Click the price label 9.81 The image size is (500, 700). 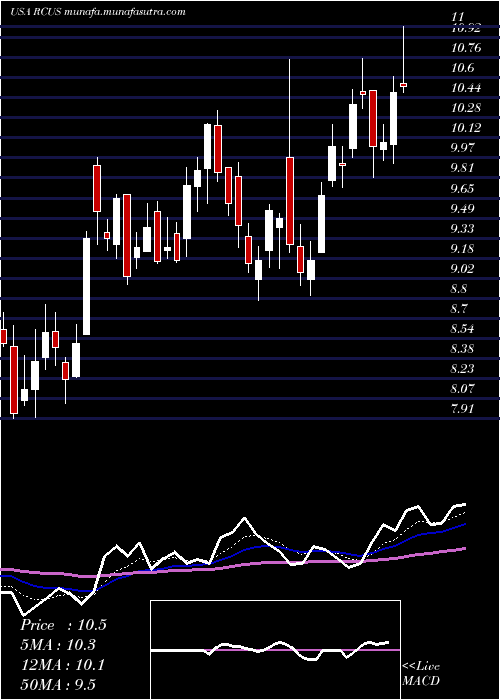(463, 168)
